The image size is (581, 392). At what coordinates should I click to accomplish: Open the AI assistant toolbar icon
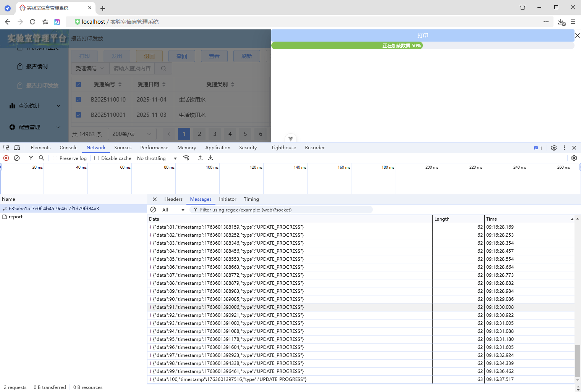point(57,22)
